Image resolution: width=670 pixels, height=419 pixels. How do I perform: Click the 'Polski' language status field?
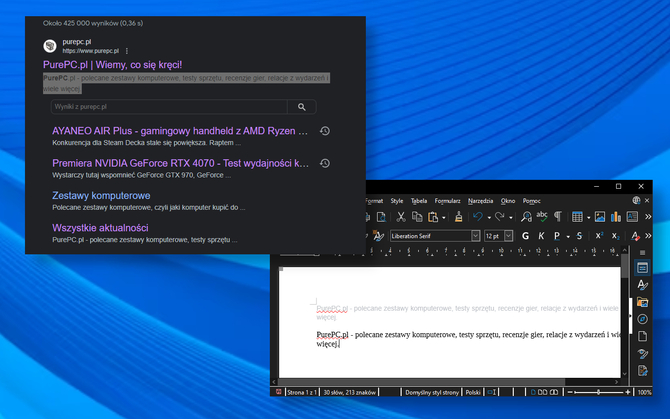[x=473, y=392]
